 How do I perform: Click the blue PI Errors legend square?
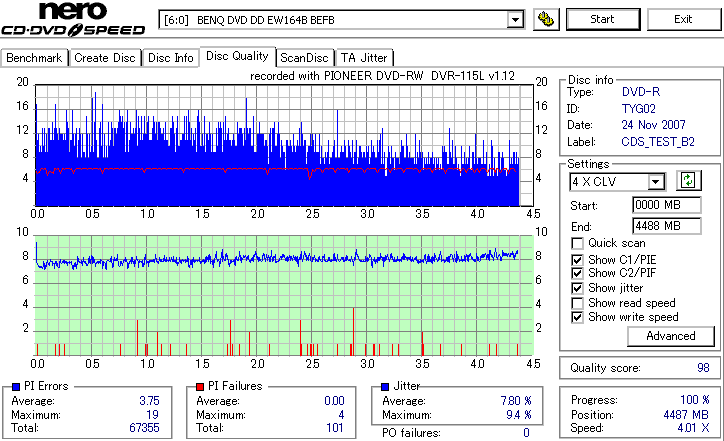[x=16, y=387]
